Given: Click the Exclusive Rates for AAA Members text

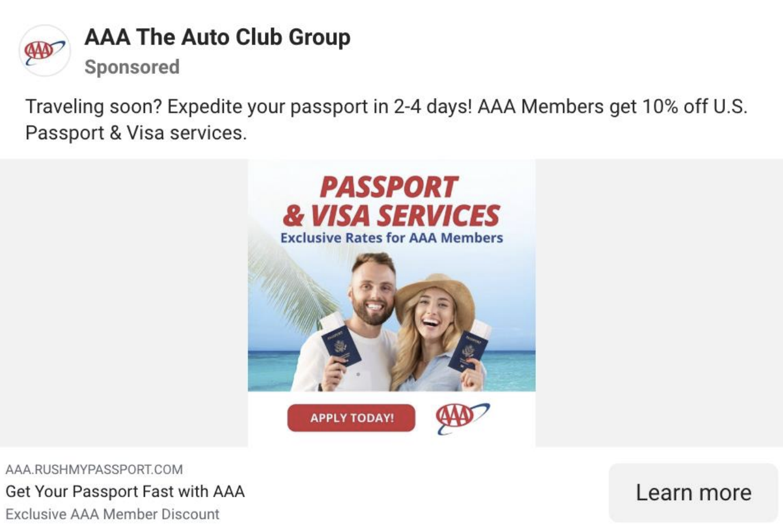Looking at the screenshot, I should [x=392, y=238].
